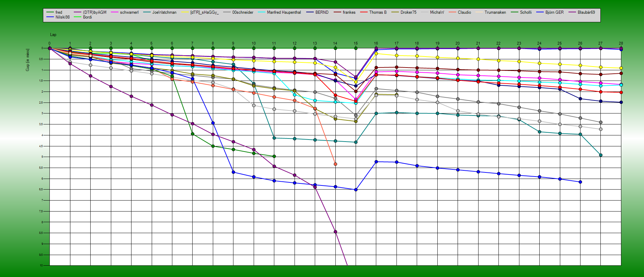Click the green data point at lap 11 near 5
The width and height of the screenshot is (644, 277).
click(274, 156)
